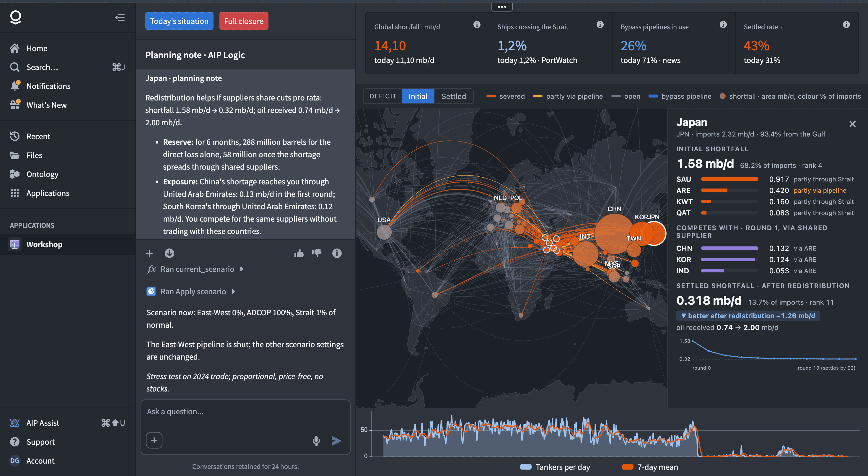This screenshot has width=868, height=476.
Task: Show info for Bypass pipelines in use
Action: click(x=723, y=25)
